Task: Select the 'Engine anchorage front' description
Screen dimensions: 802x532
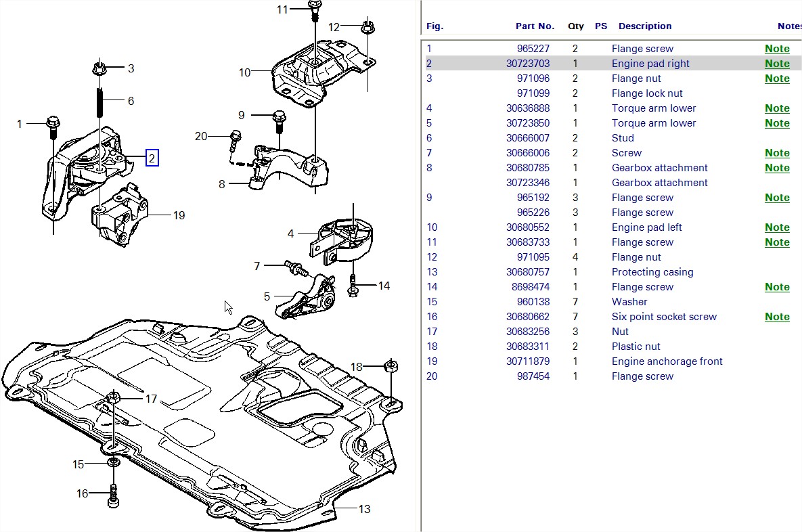Action: pyautogui.click(x=667, y=361)
